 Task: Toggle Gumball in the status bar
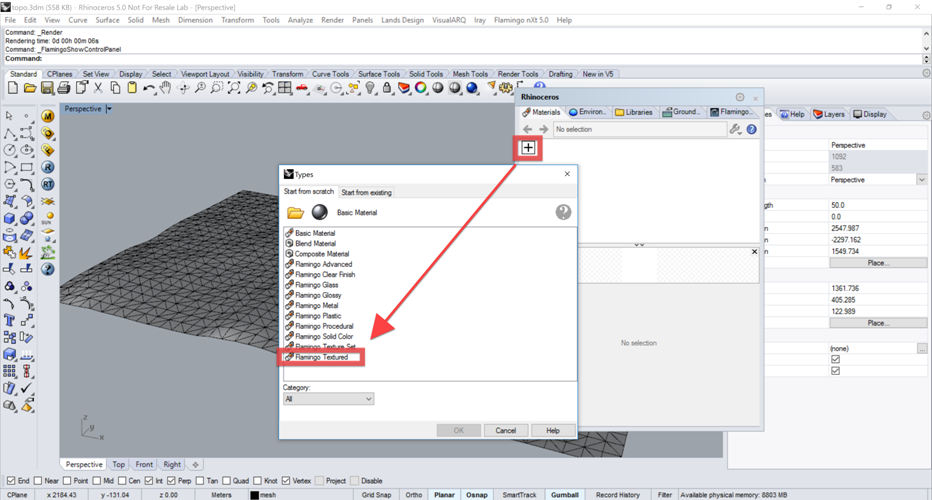(x=565, y=495)
